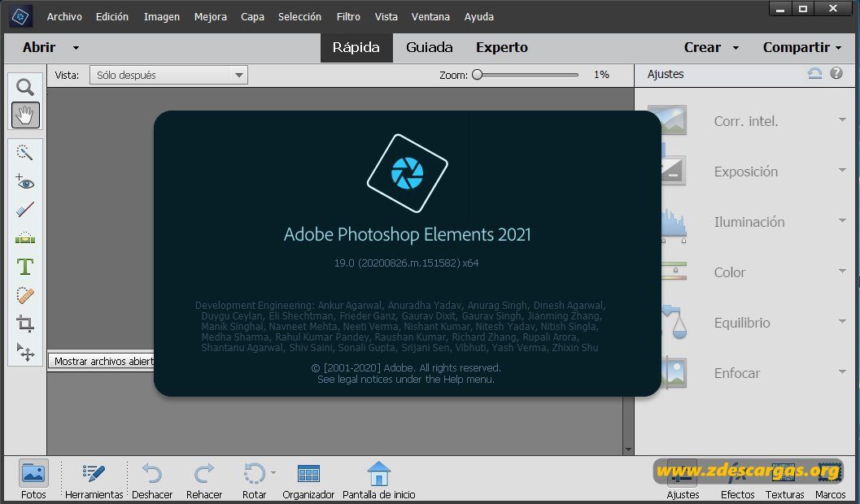Select the Text tool
Image resolution: width=860 pixels, height=504 pixels.
[25, 267]
